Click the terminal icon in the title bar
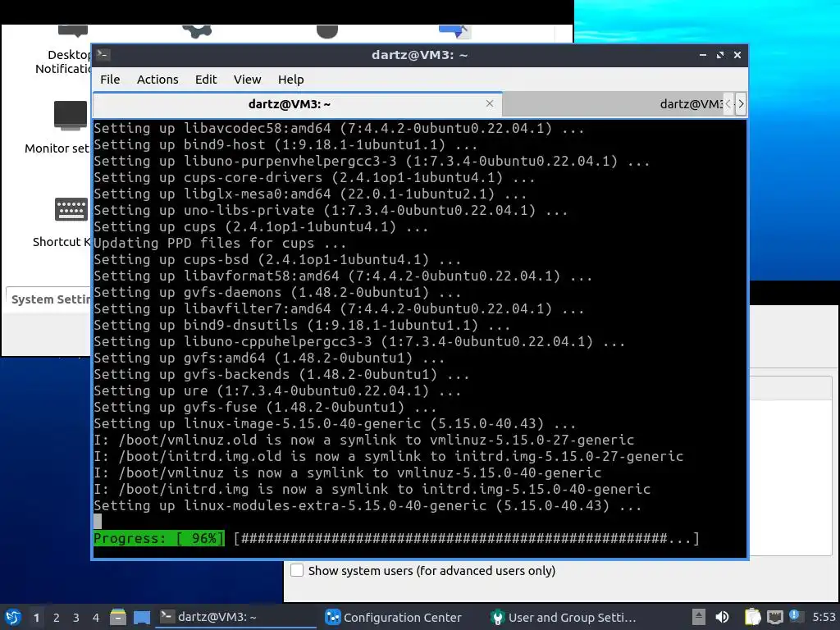Viewport: 840px width, 630px height. (x=103, y=55)
